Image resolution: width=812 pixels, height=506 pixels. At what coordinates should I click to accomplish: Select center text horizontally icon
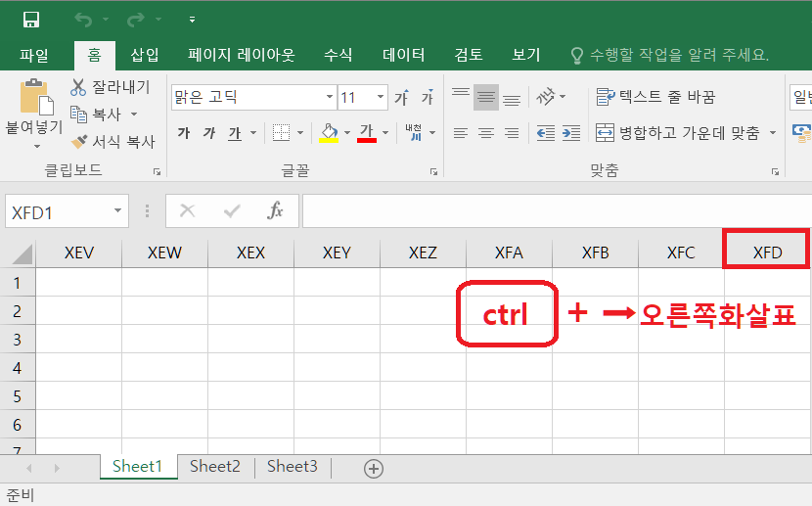click(x=486, y=133)
